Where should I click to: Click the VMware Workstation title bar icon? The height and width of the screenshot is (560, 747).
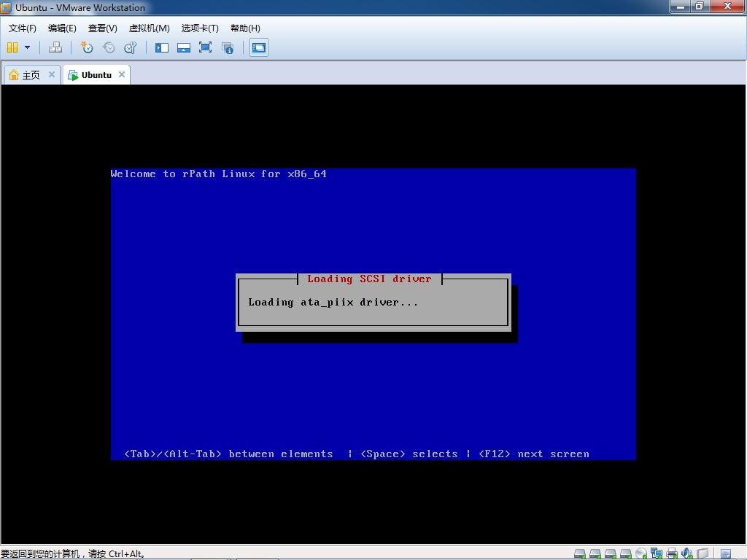6,7
